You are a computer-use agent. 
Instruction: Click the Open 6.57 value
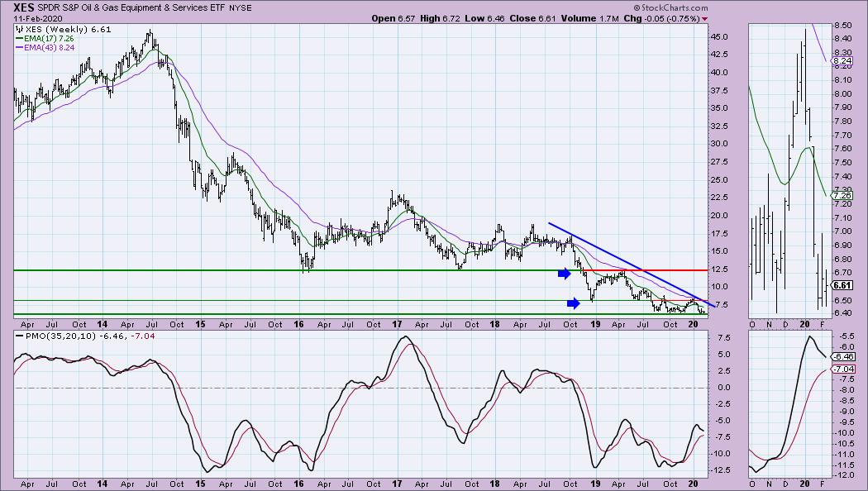[393, 18]
